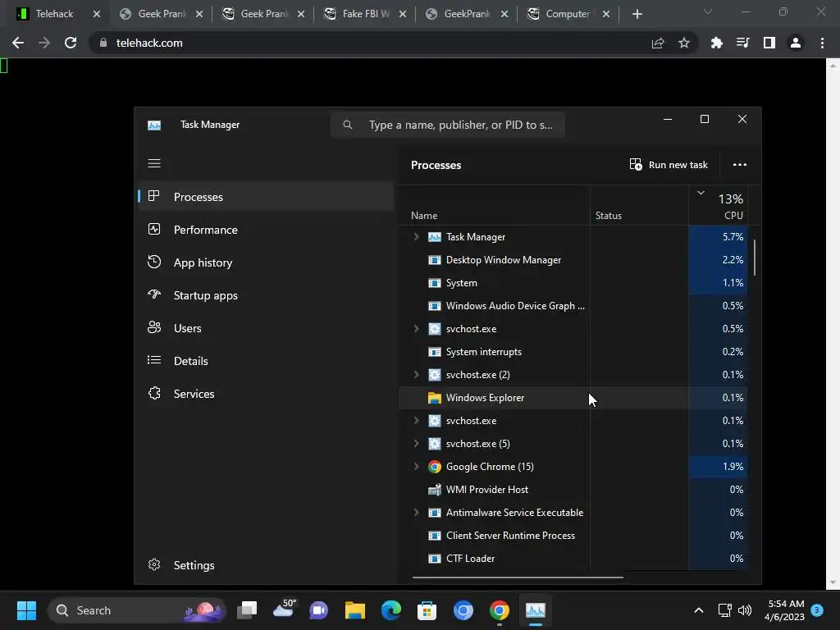Sort by the Name column header
The width and height of the screenshot is (840, 630).
[x=494, y=206]
